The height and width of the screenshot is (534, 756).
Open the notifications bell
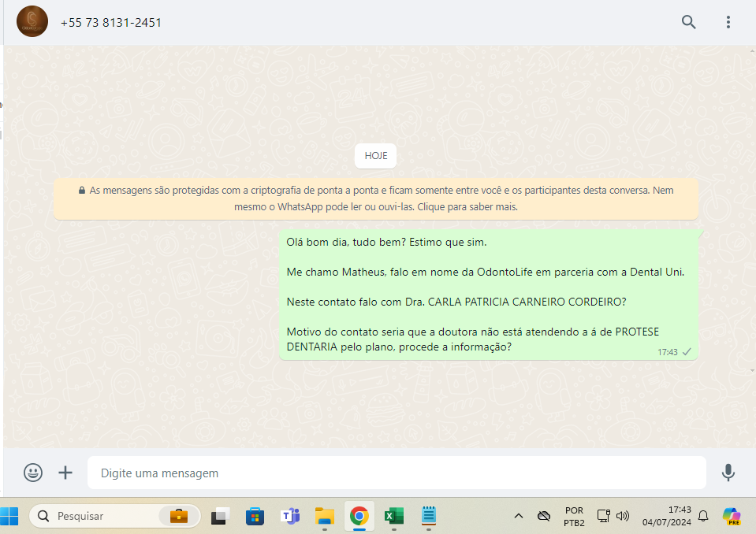click(x=703, y=516)
